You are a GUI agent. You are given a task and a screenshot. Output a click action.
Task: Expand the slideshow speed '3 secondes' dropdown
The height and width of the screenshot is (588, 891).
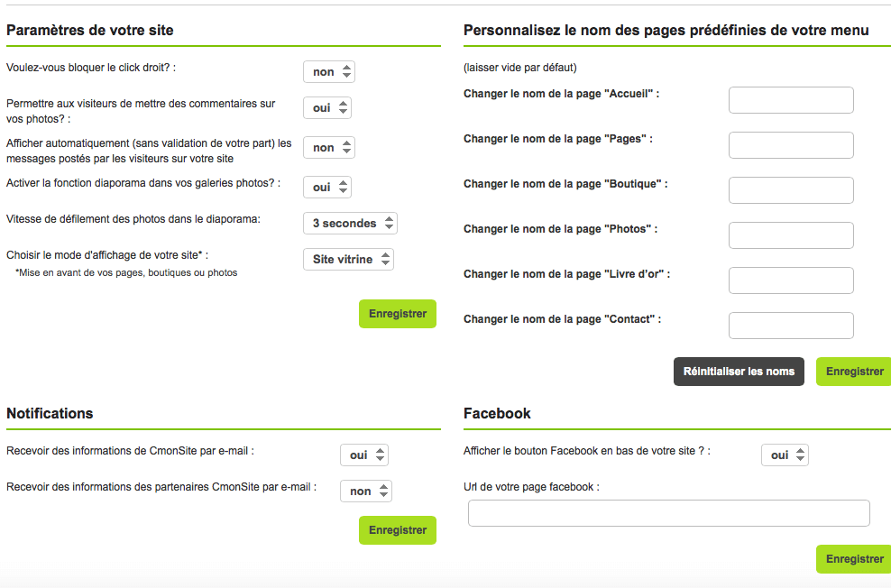click(350, 224)
